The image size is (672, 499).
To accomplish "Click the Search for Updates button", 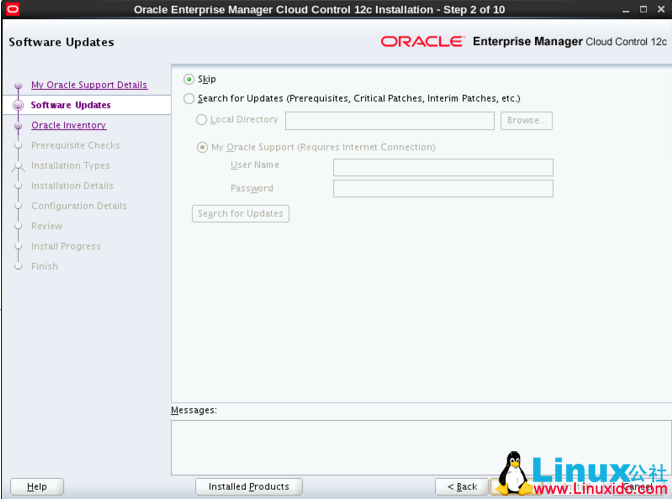I will [240, 213].
